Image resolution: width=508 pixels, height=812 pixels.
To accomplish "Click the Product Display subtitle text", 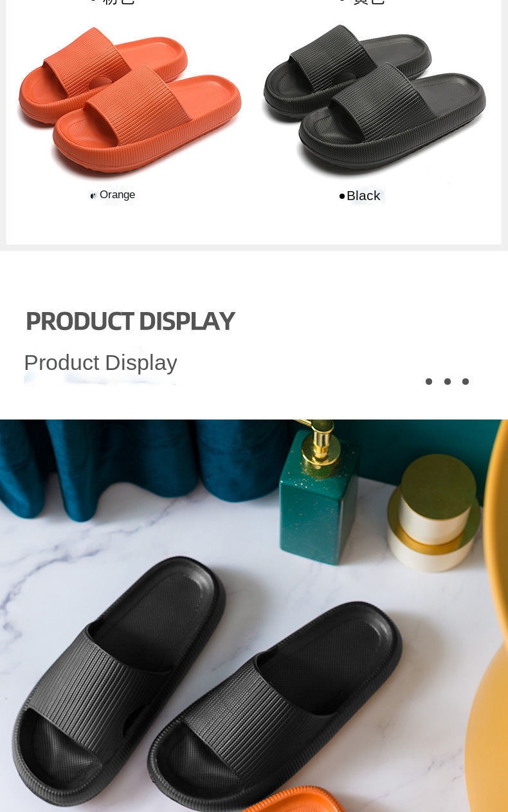I will pos(100,362).
